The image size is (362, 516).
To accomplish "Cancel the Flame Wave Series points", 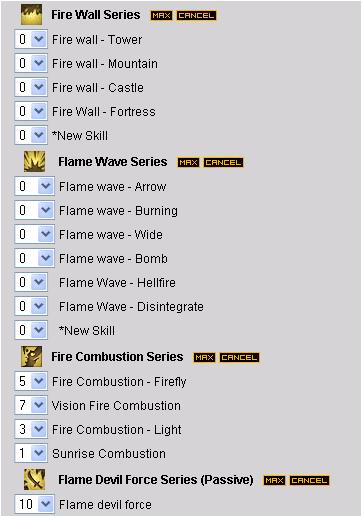I will click(223, 162).
